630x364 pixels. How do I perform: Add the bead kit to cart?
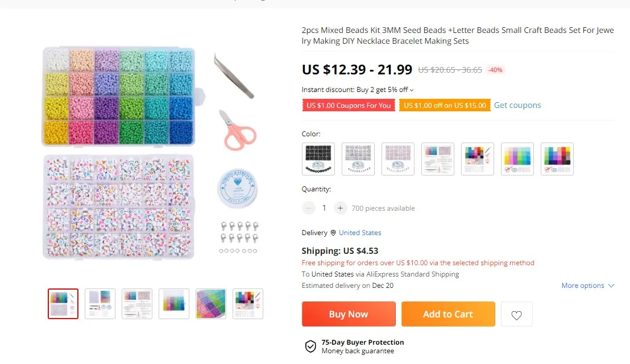(448, 315)
